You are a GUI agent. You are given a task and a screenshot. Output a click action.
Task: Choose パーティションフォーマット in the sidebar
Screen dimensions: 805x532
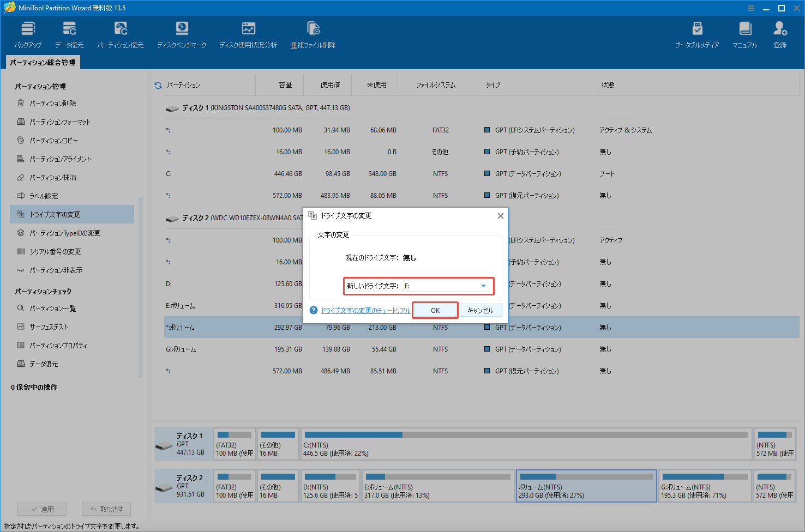point(59,122)
